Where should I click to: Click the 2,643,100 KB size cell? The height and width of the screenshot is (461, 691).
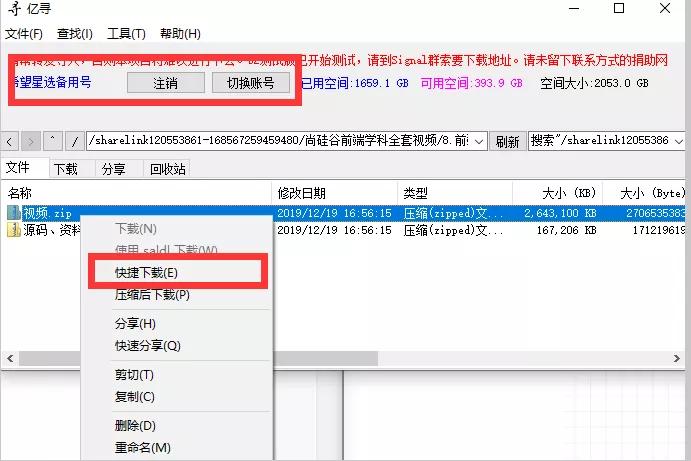[560, 213]
